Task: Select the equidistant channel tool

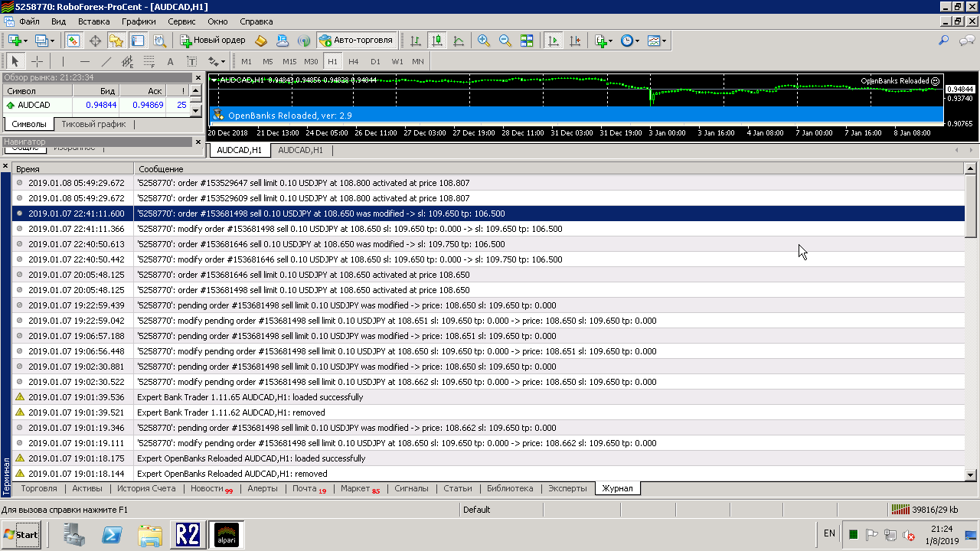Action: [x=127, y=61]
